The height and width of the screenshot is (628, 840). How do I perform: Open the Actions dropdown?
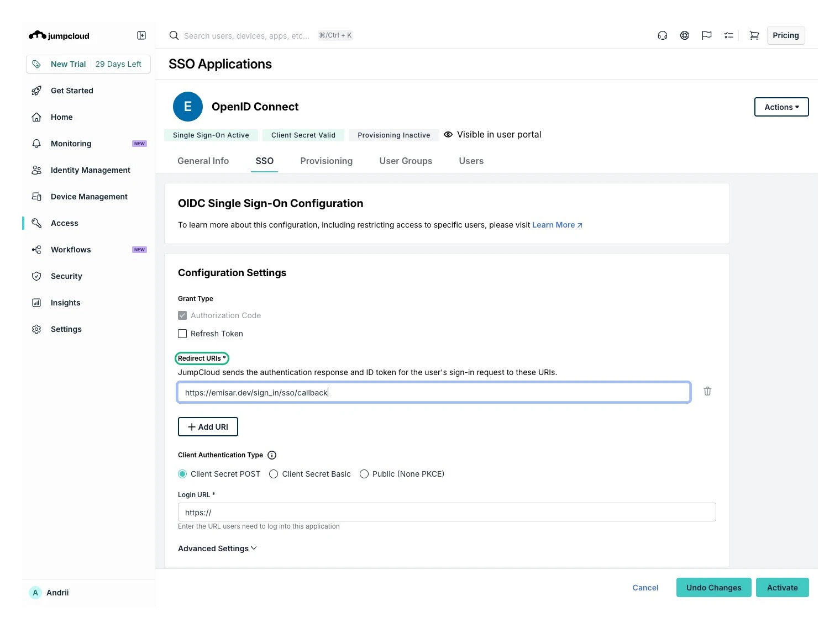pyautogui.click(x=781, y=107)
